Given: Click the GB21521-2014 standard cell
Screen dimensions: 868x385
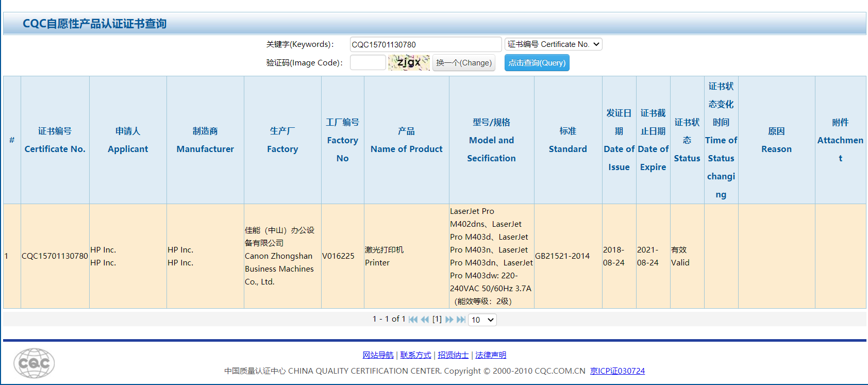Looking at the screenshot, I should (x=568, y=256).
